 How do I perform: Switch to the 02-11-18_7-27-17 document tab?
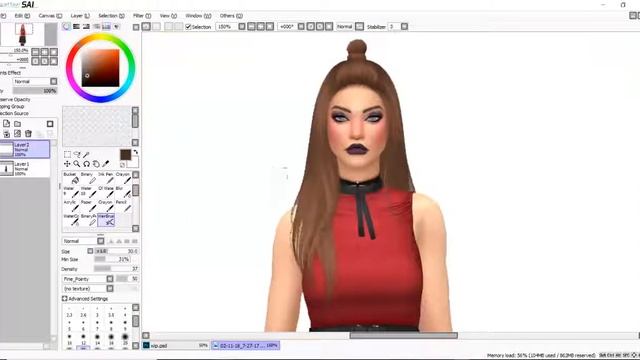coord(246,345)
